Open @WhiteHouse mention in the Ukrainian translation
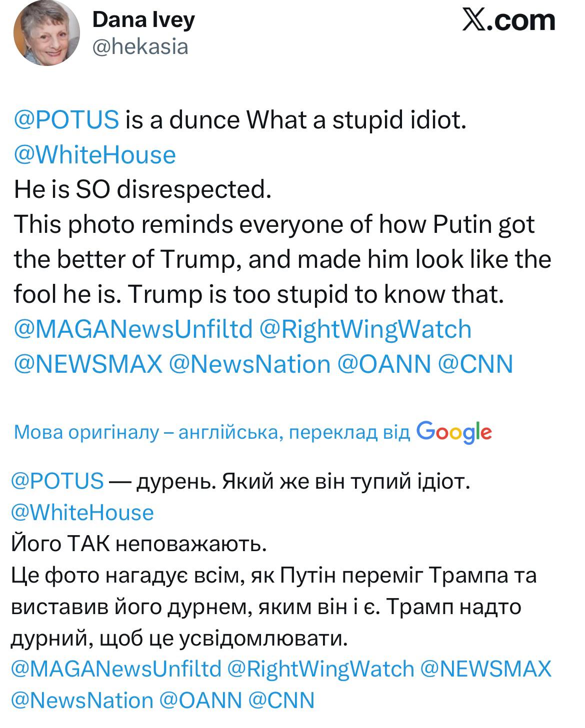Image resolution: width=585 pixels, height=728 pixels. (x=82, y=513)
